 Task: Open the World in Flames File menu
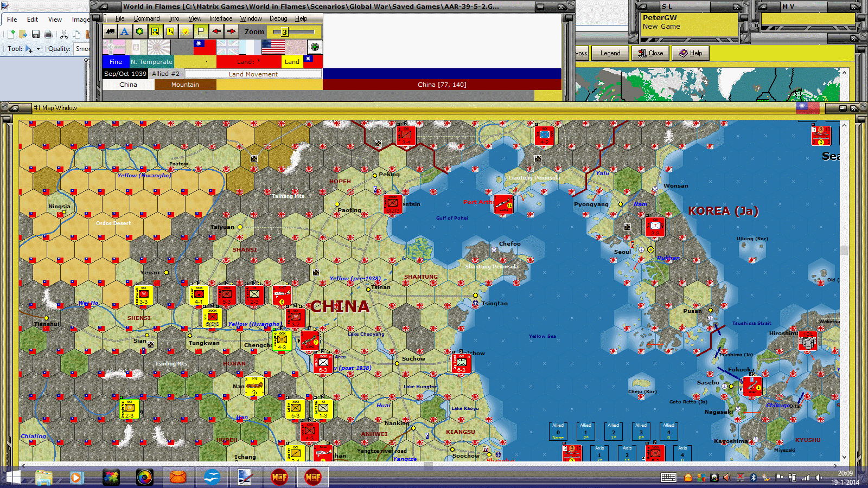[x=120, y=18]
